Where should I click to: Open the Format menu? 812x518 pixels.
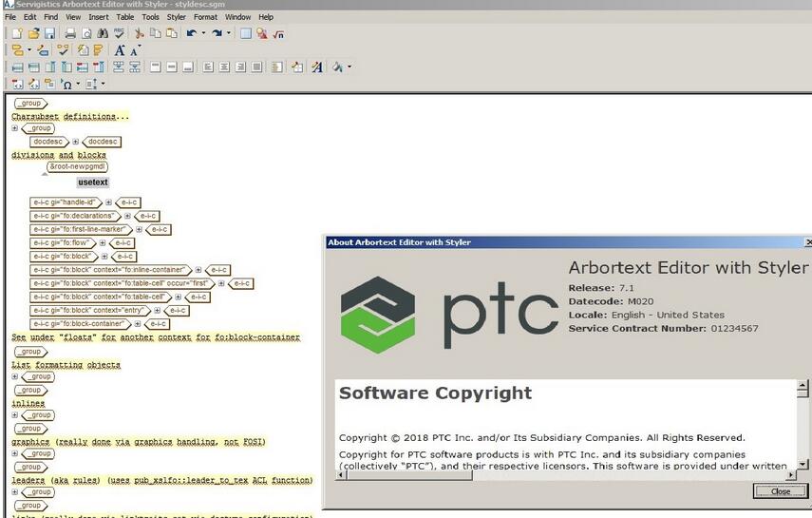coord(205,17)
